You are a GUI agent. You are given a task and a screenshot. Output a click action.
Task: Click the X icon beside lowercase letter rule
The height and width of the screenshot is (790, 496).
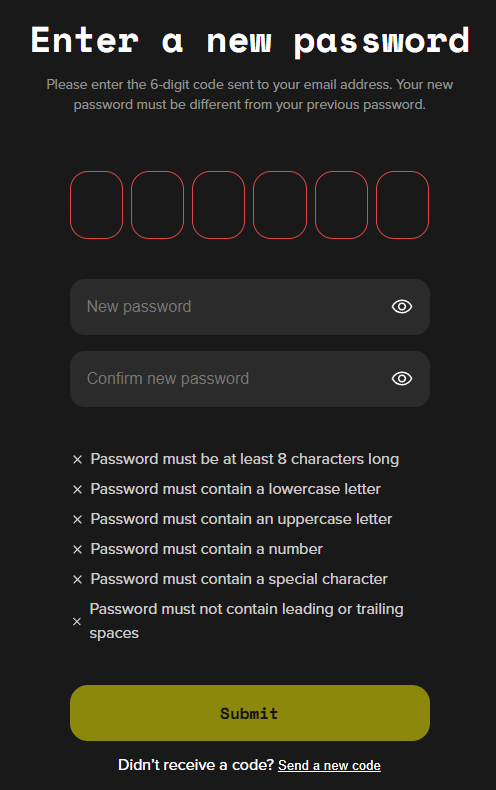click(x=77, y=489)
